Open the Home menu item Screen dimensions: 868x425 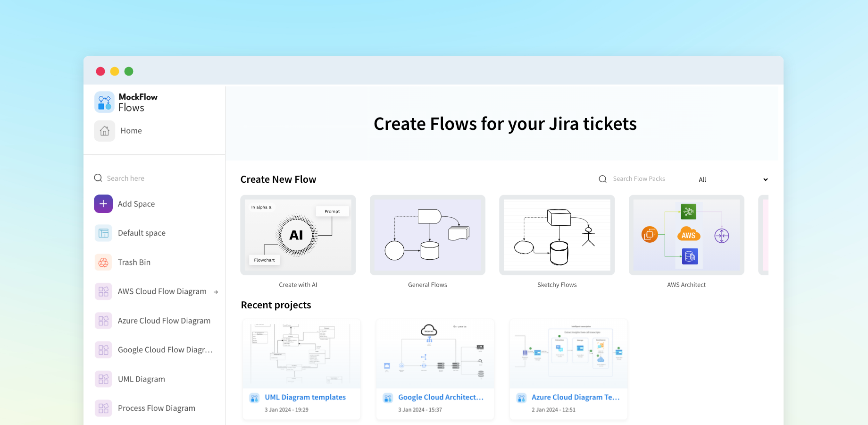click(131, 131)
